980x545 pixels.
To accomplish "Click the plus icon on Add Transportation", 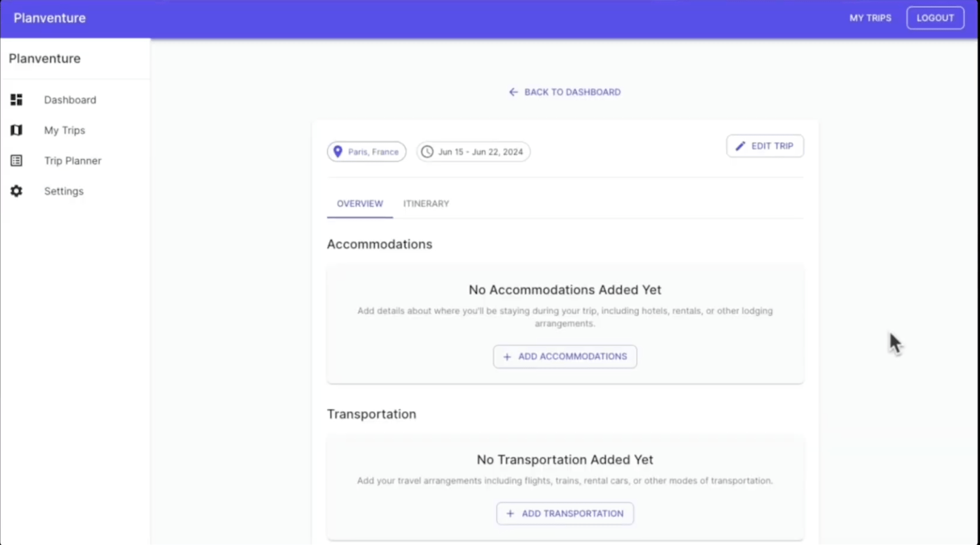I will (x=509, y=513).
